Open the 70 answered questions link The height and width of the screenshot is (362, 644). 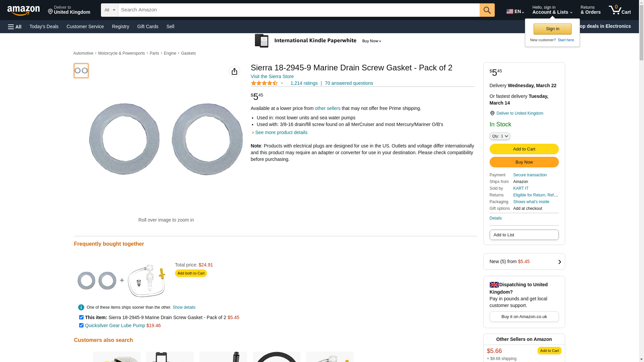(349, 83)
